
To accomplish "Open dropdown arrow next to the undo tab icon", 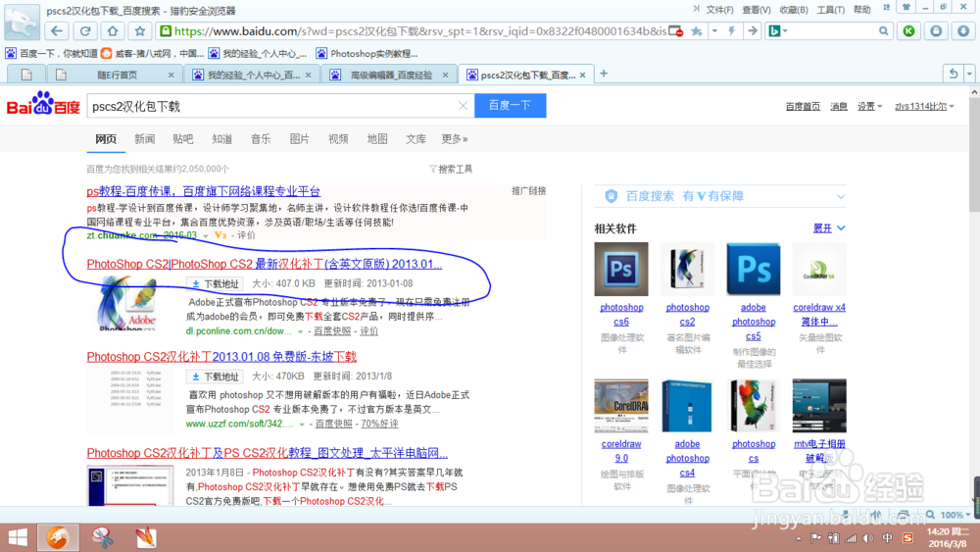I will pyautogui.click(x=969, y=74).
